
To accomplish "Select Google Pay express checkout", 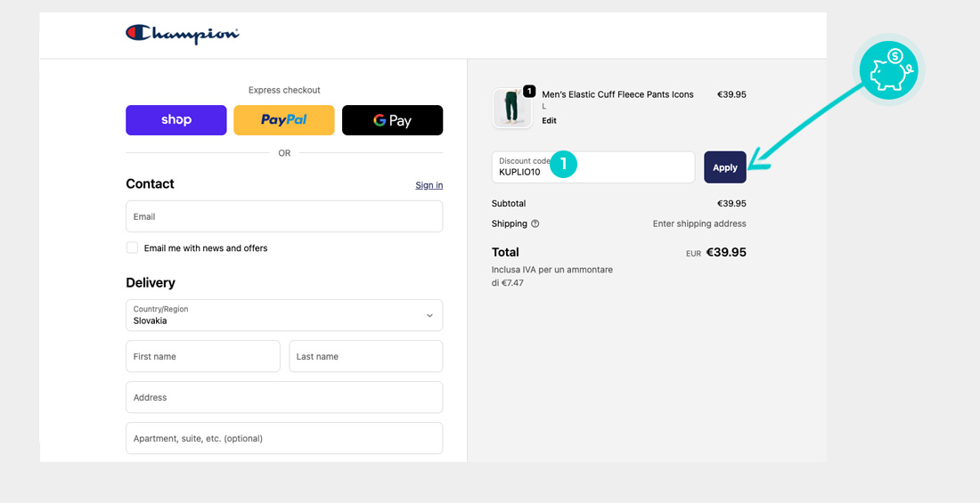I will pyautogui.click(x=392, y=120).
